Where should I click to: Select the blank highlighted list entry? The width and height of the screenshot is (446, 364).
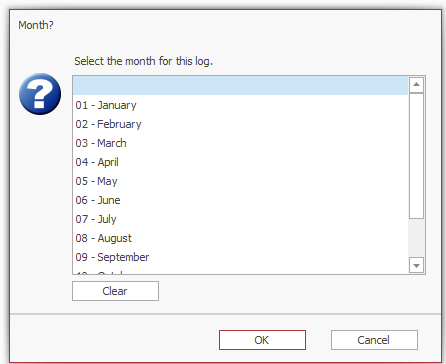click(240, 86)
